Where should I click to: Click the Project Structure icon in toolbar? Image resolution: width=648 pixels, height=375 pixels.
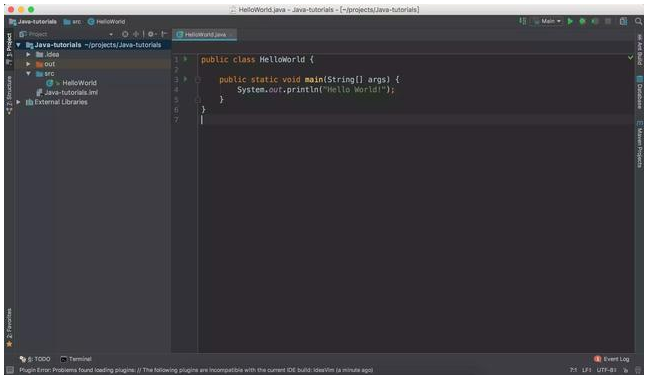pyautogui.click(x=623, y=21)
